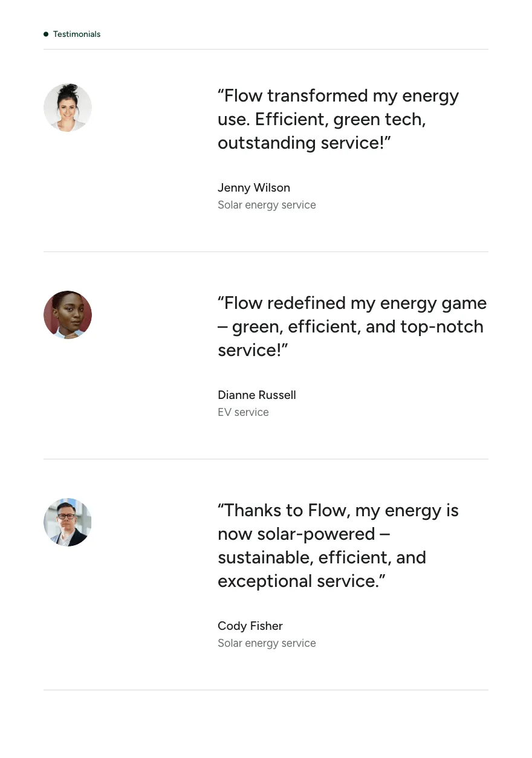Click the divider line below Jenny Wilson's testimonial
Screen dimensions: 532x758
click(x=266, y=252)
